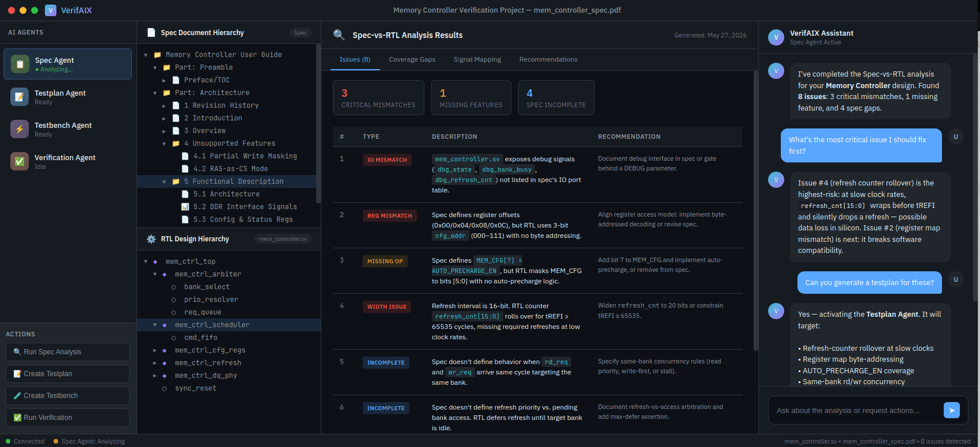Select the Testplan Agent entry

click(x=67, y=97)
